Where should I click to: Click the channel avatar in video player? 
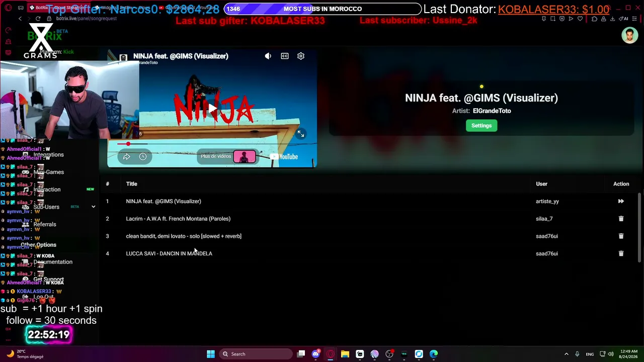(x=123, y=58)
